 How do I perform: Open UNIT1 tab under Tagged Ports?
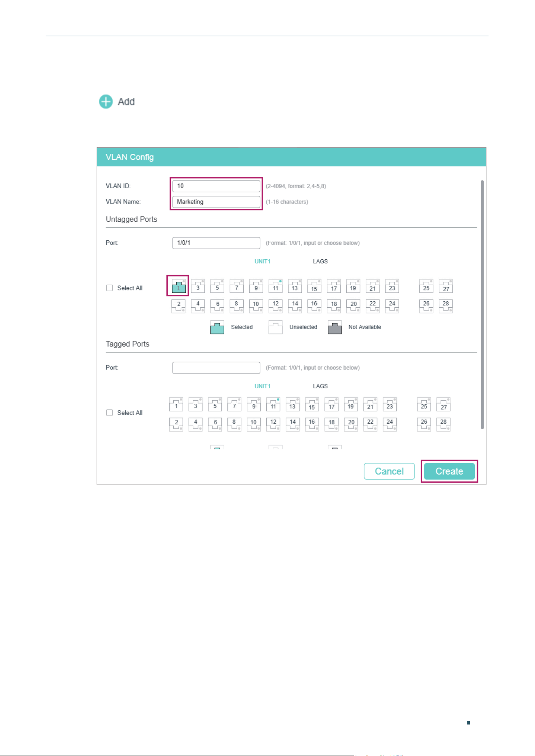(262, 386)
